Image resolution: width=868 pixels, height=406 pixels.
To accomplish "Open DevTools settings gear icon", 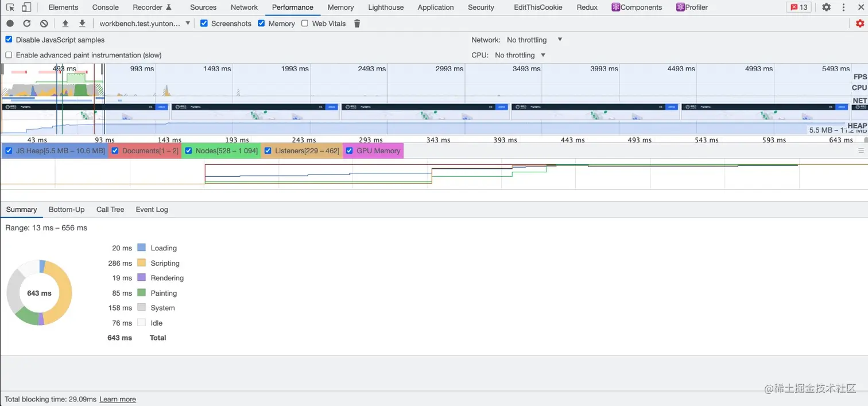I will 826,7.
